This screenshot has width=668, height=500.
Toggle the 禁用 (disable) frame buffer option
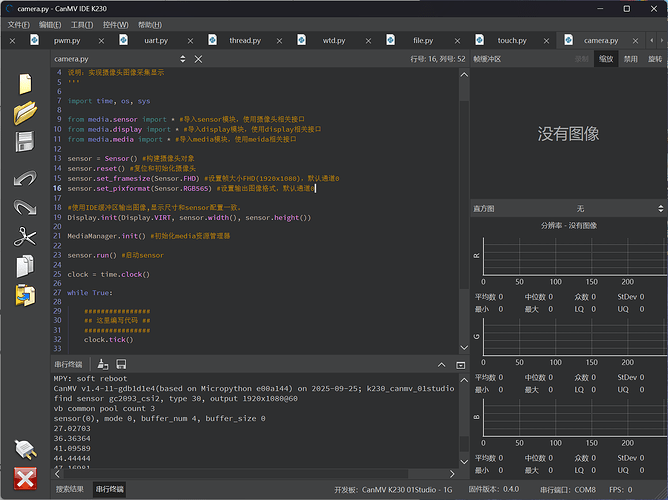[x=631, y=59]
